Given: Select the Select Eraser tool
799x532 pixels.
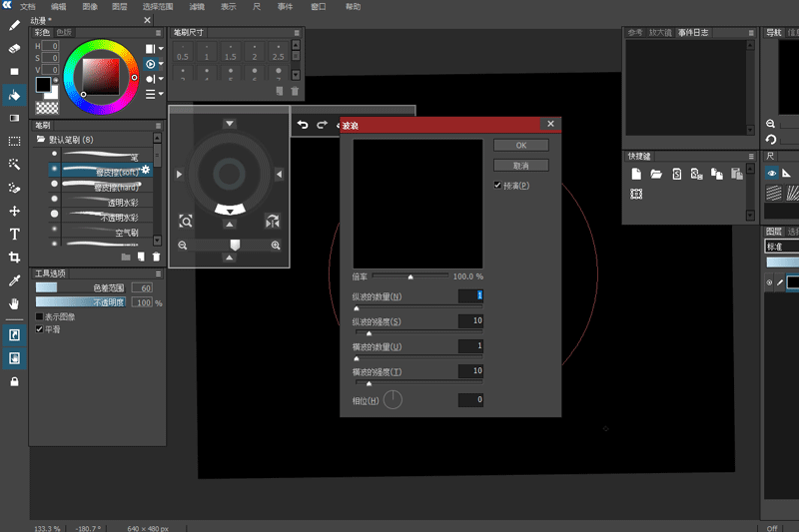Looking at the screenshot, I should [14, 188].
